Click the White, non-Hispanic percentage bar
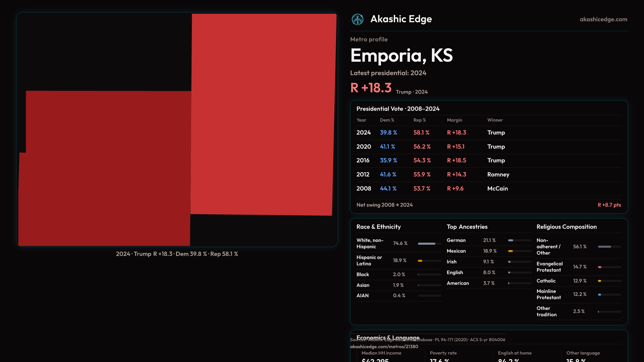The width and height of the screenshot is (644, 362). click(427, 244)
